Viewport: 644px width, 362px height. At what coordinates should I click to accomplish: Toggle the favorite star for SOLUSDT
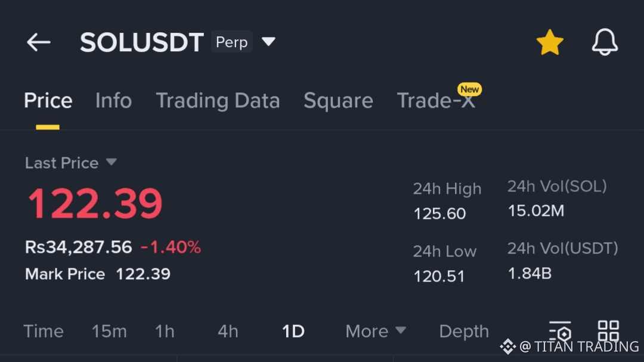click(x=549, y=43)
